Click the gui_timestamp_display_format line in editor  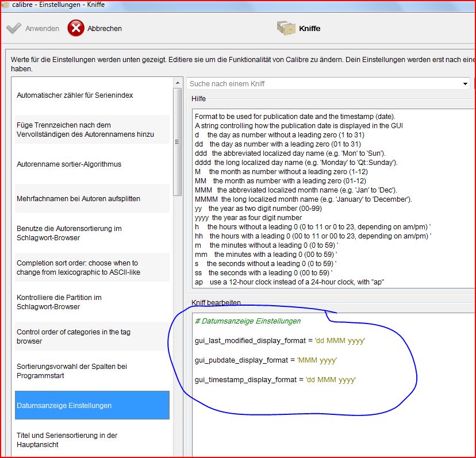275,380
